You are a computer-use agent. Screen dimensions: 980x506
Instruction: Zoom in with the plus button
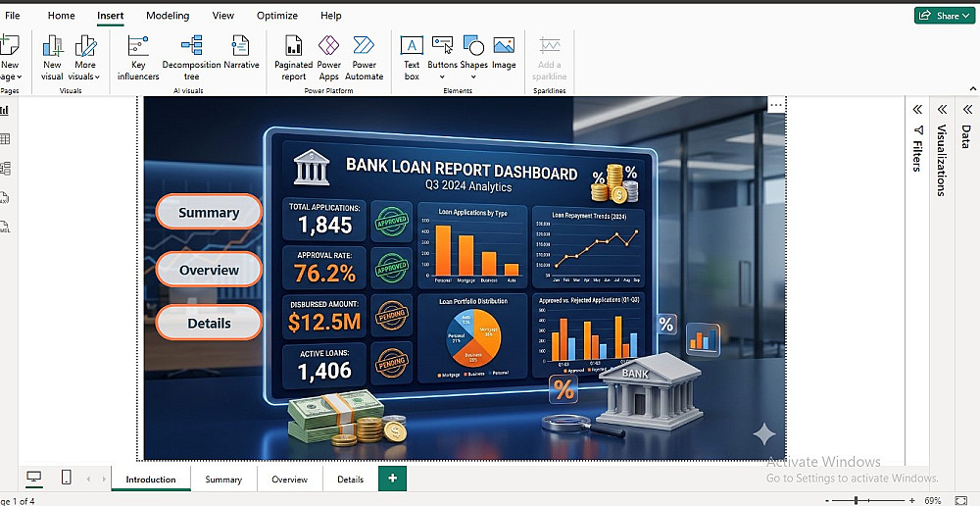point(912,500)
